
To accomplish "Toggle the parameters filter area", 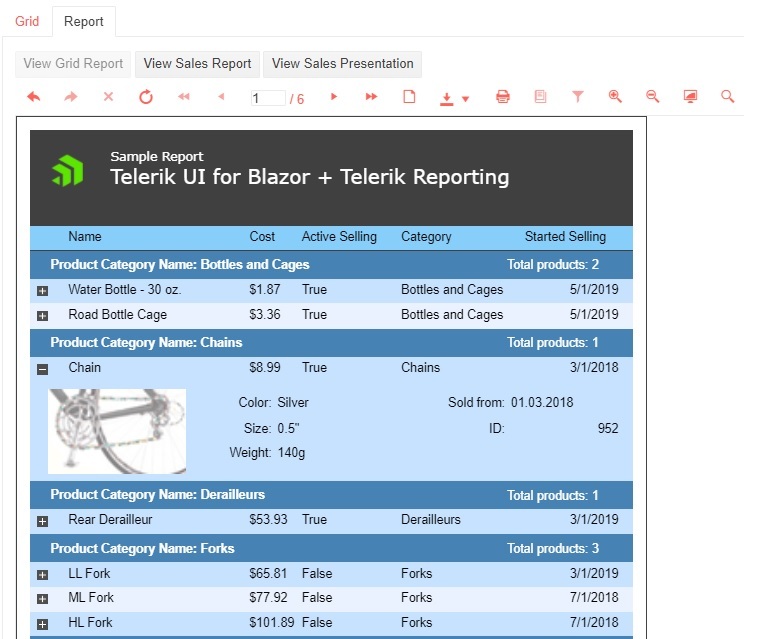I will pos(577,97).
